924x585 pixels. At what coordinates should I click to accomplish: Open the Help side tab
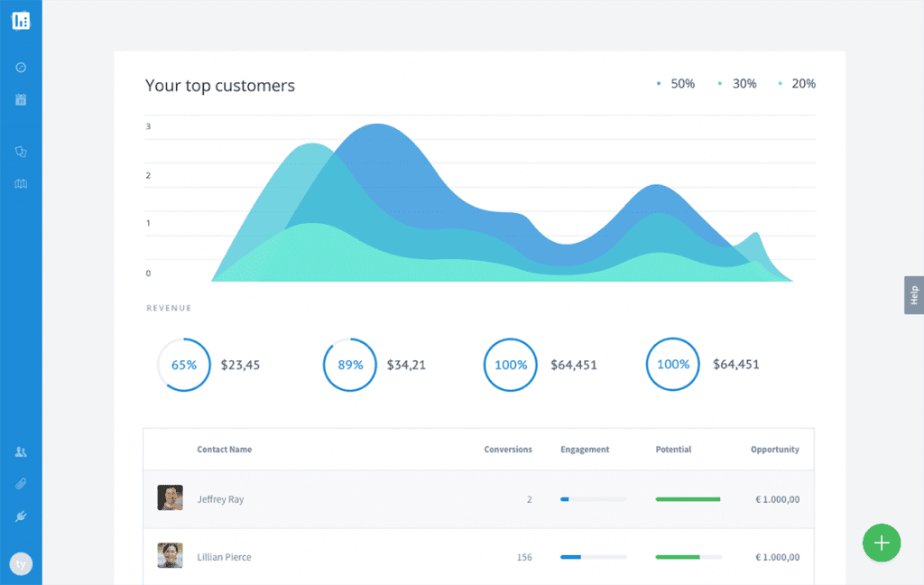click(913, 295)
